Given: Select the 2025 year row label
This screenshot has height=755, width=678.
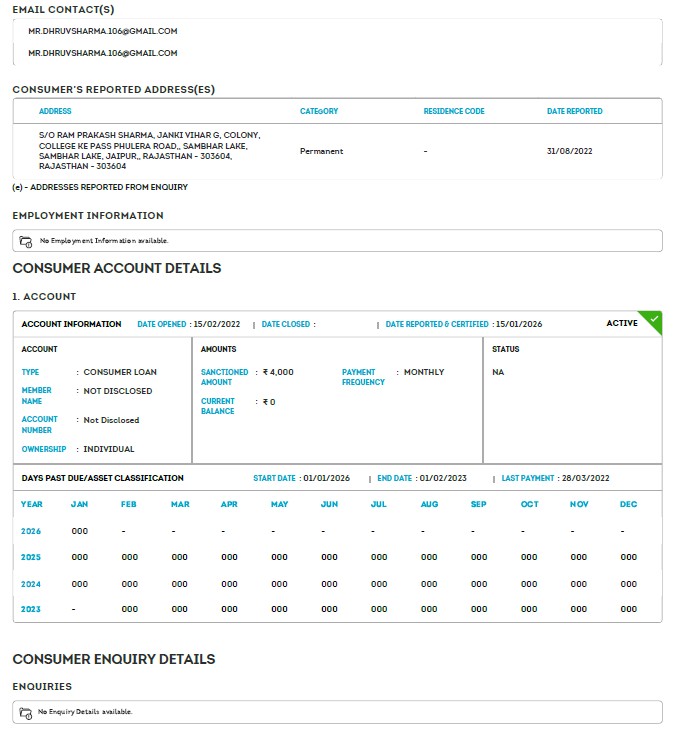Looking at the screenshot, I should [32, 557].
